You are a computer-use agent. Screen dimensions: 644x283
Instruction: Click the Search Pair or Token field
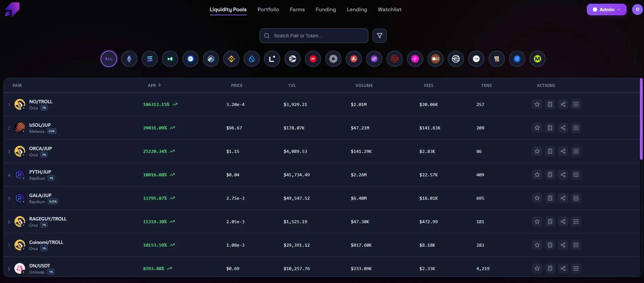(314, 36)
